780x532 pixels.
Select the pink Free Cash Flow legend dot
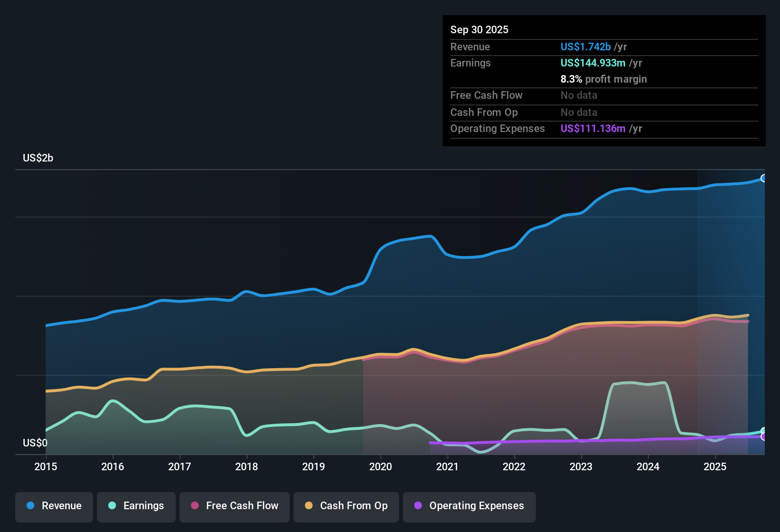[x=195, y=506]
